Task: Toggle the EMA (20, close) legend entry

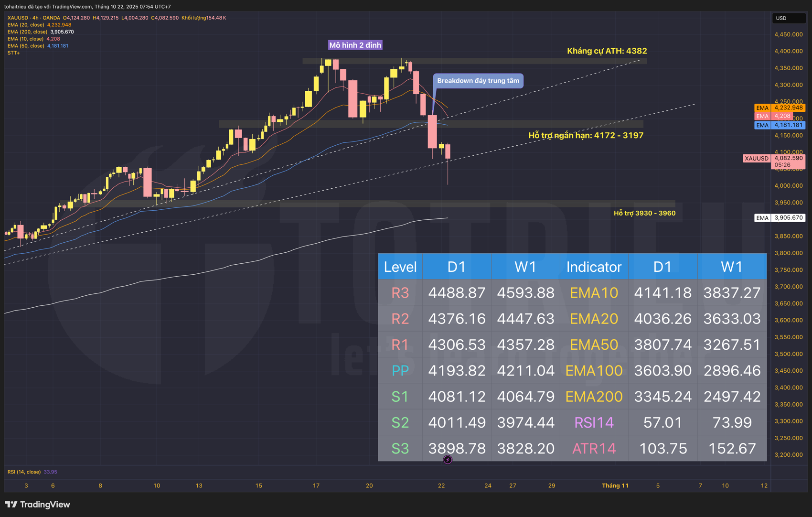Action: click(26, 25)
